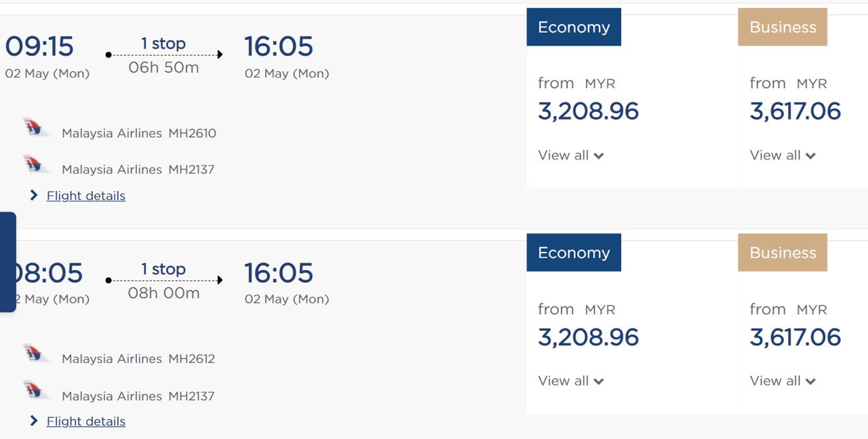The width and height of the screenshot is (868, 439).
Task: Click Malaysia Airlines logo beside second MH2137
Action: coord(35,390)
